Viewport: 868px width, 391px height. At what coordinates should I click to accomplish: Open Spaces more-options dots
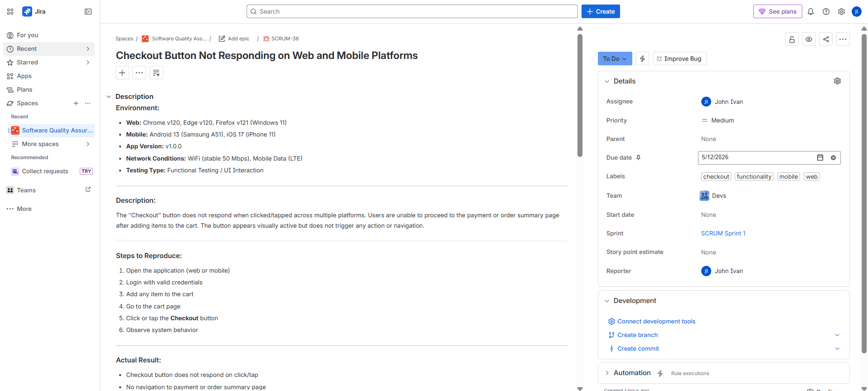[x=88, y=103]
